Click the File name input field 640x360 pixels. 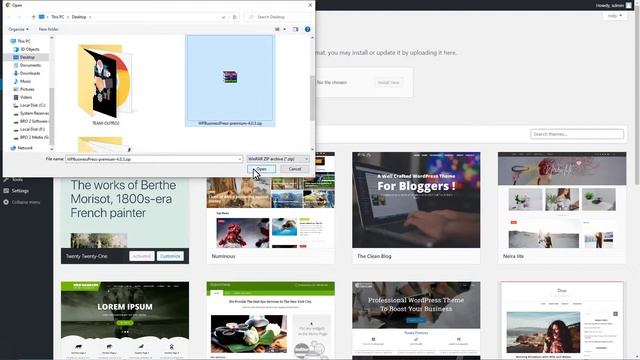(x=154, y=159)
